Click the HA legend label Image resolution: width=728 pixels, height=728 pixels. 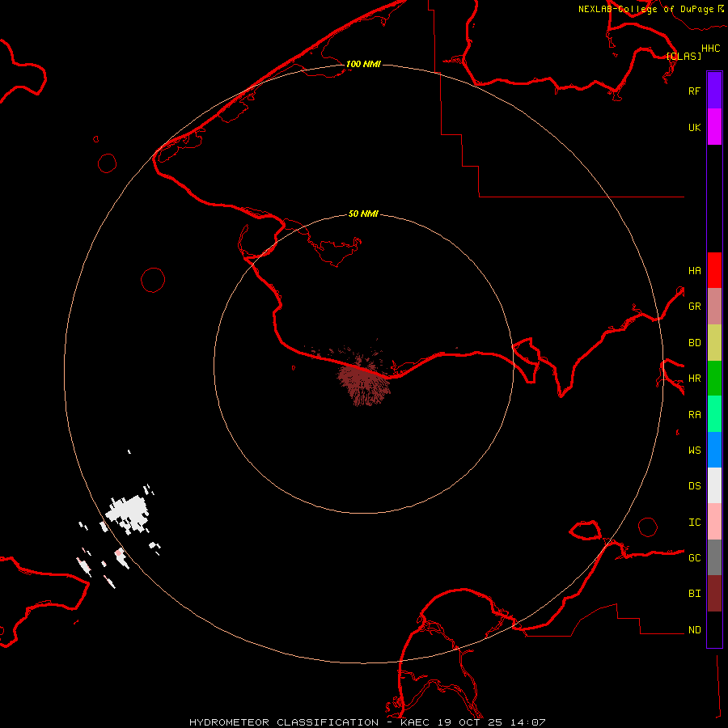[695, 271]
